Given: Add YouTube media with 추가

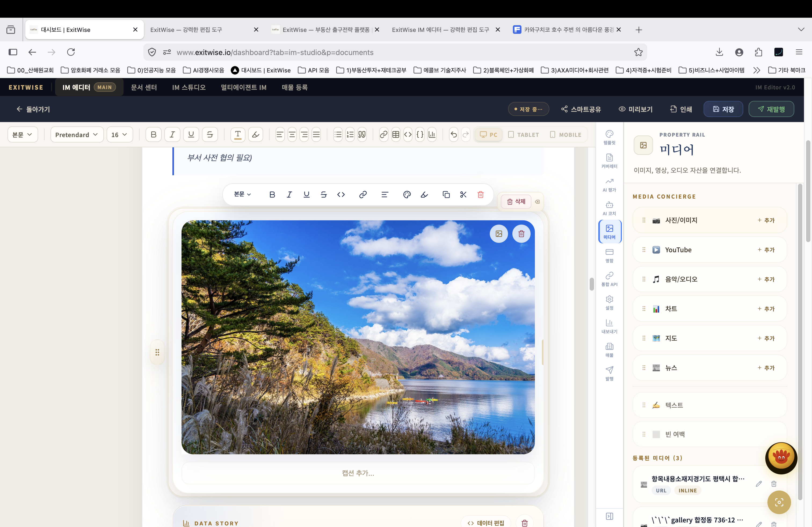Looking at the screenshot, I should click(x=766, y=250).
